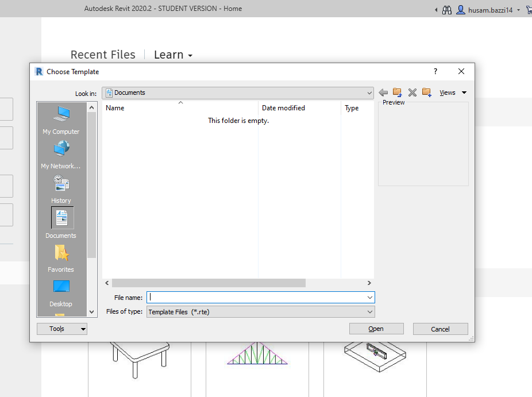Open the Tools dropdown button
The height and width of the screenshot is (397, 532).
[x=61, y=329]
